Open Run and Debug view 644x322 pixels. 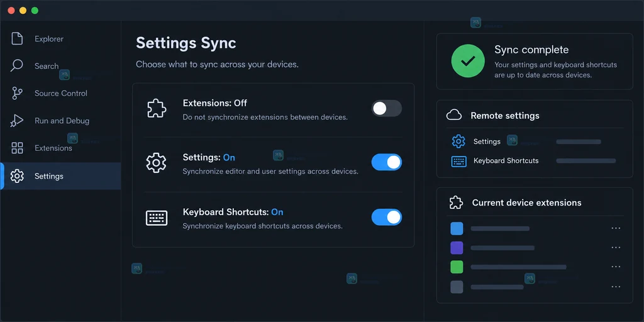point(62,121)
